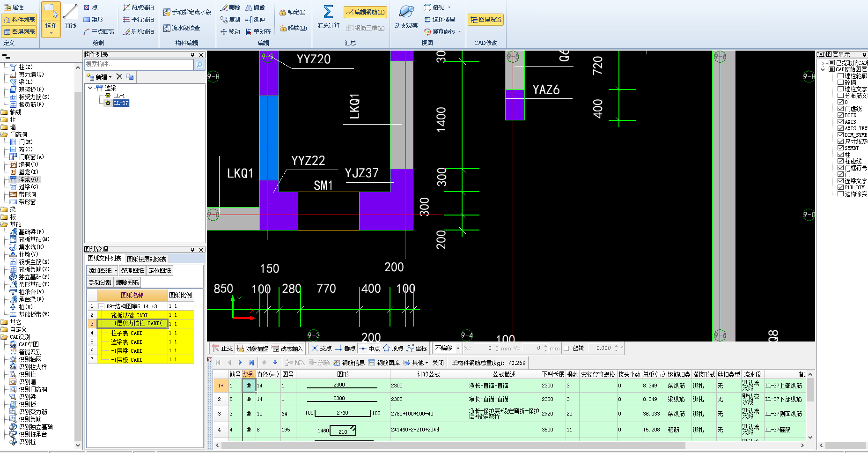Viewport: 868px width, 453px height.
Task: Open the 新建 dropdown arrow
Action: pos(110,77)
